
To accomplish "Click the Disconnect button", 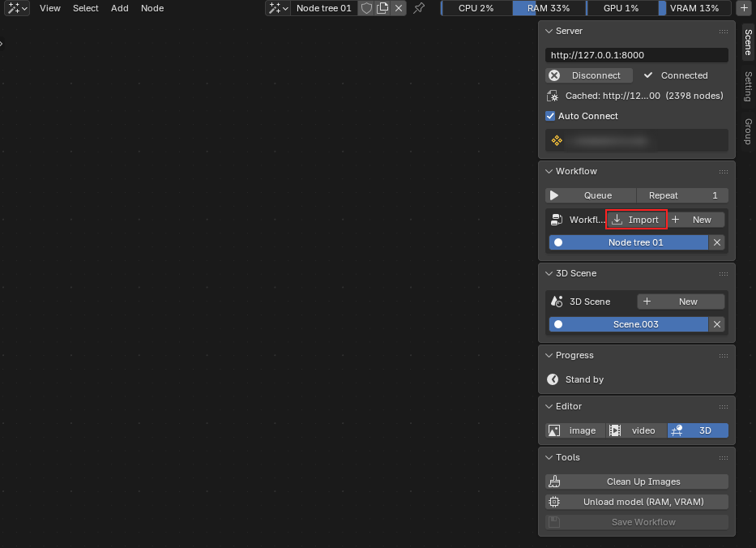I will tap(589, 75).
